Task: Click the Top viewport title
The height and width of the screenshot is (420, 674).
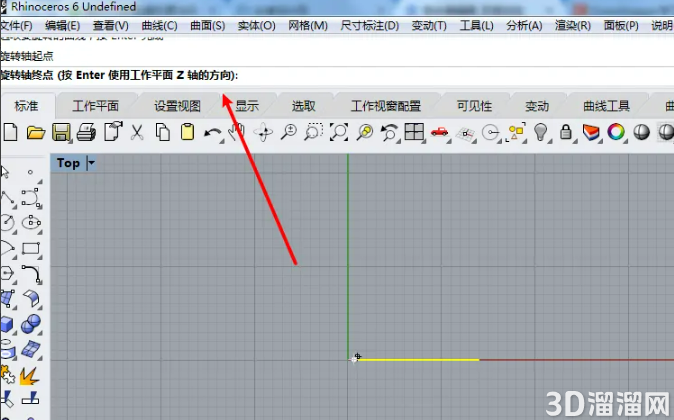Action: [68, 163]
